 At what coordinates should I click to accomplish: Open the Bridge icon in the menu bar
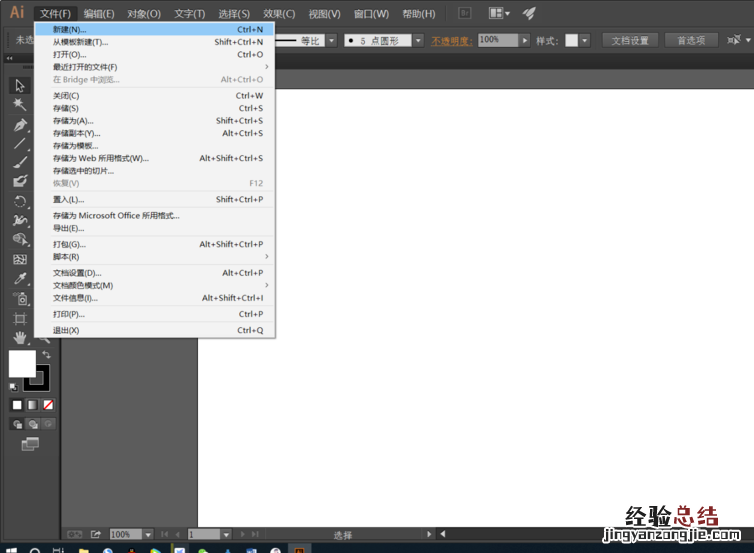pyautogui.click(x=465, y=13)
